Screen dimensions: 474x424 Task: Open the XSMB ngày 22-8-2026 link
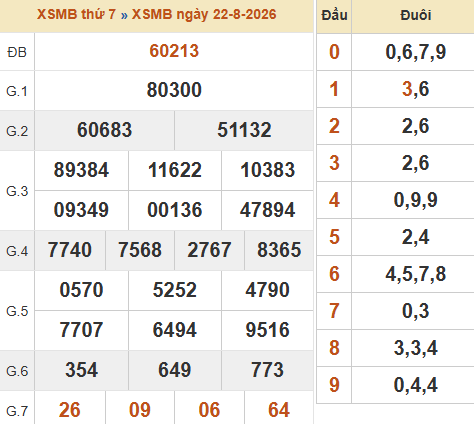point(204,15)
